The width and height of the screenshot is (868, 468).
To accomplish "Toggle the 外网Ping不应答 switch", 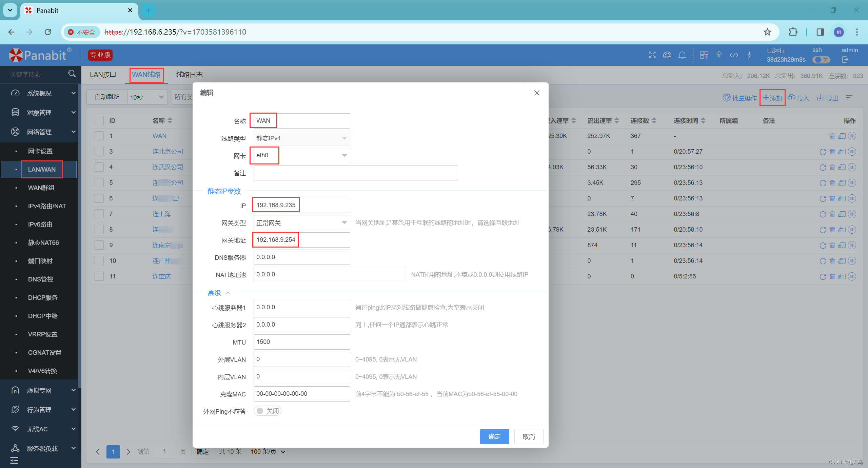I will pyautogui.click(x=268, y=411).
